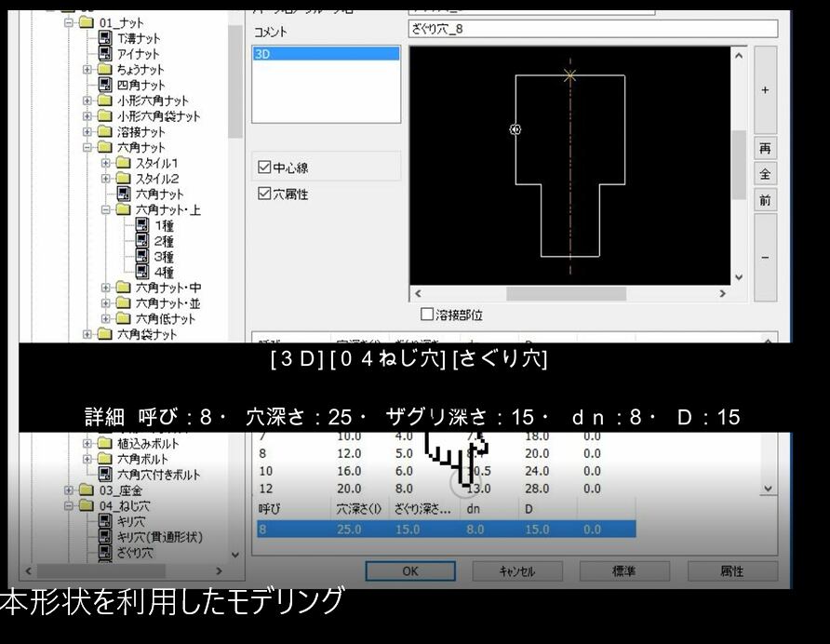Click the キャンセル button
The width and height of the screenshot is (830, 644).
(x=516, y=571)
